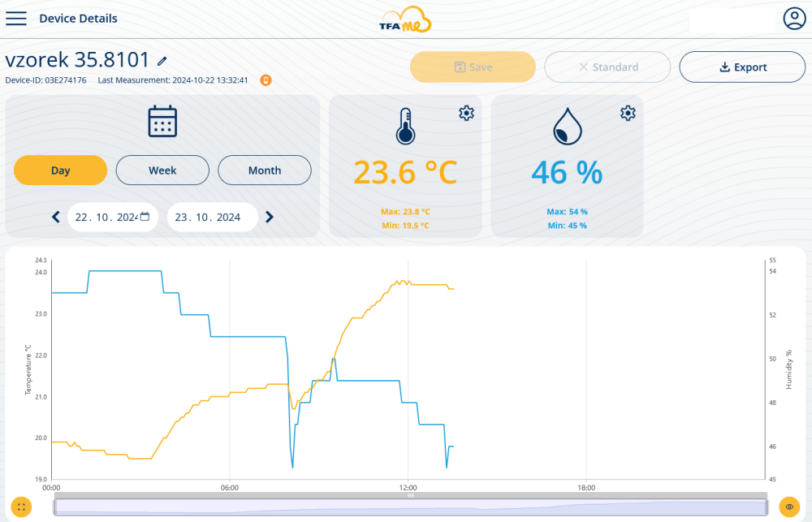812x522 pixels.
Task: Go to previous day with left chevron
Action: (x=56, y=217)
